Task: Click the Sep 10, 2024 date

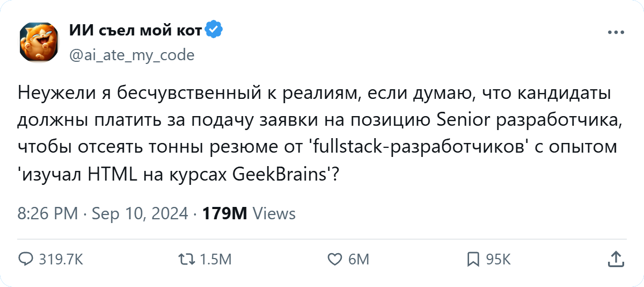Action: pyautogui.click(x=140, y=213)
